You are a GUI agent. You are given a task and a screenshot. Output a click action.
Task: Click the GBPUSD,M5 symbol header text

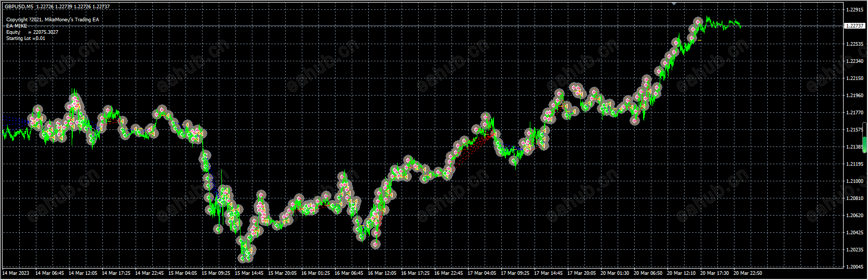(19, 7)
